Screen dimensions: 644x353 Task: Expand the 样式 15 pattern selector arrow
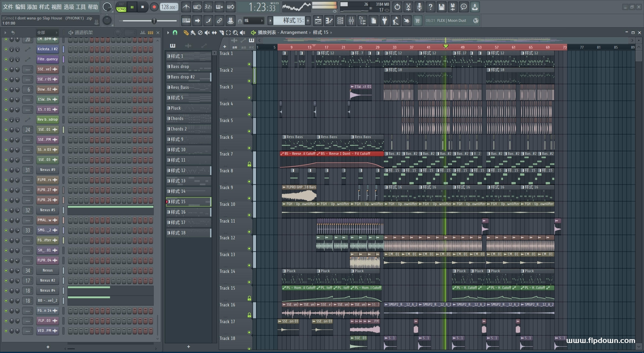point(270,21)
